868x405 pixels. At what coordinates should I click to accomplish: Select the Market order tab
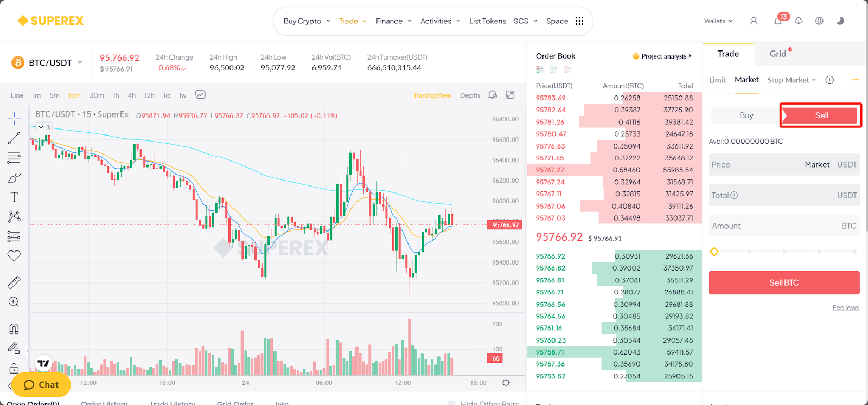(x=746, y=80)
